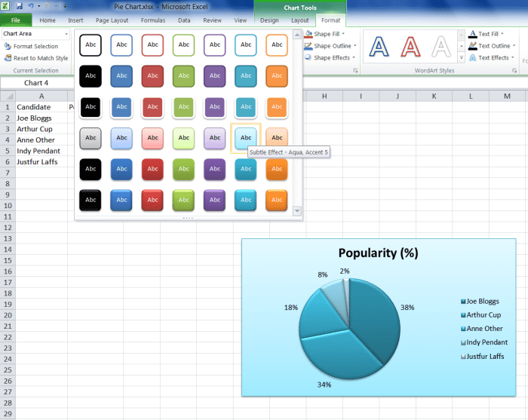The image size is (528, 420).
Task: Open the File tab
Action: [16, 20]
